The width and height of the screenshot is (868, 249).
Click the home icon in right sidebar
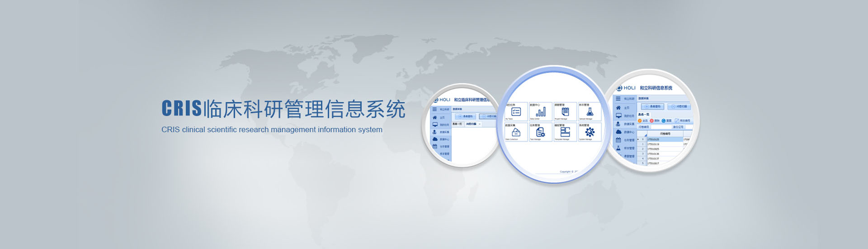(618, 108)
